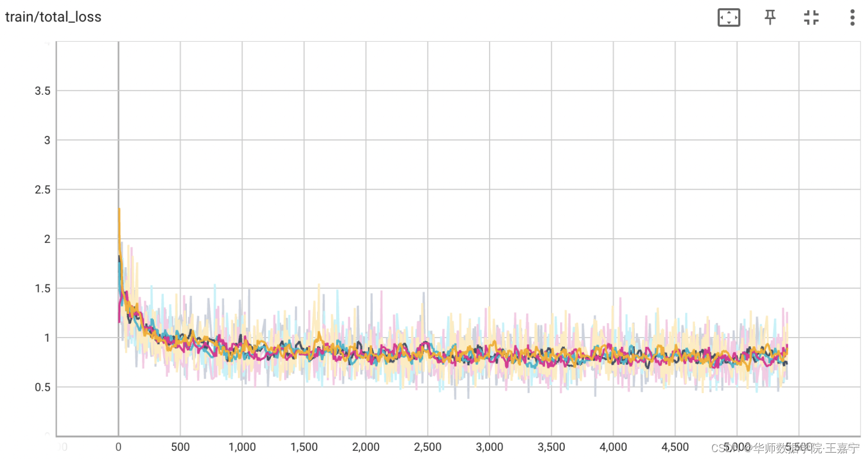Click the 3.5 y-axis label

pyautogui.click(x=42, y=91)
